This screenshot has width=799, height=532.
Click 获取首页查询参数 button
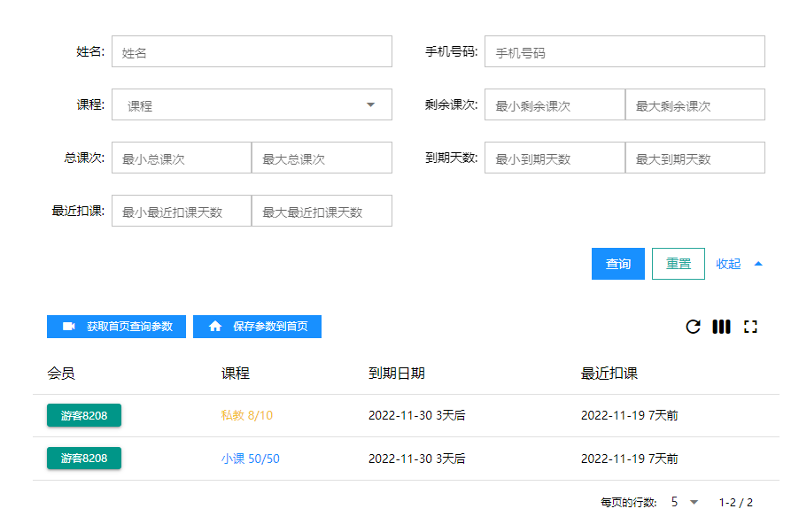116,327
